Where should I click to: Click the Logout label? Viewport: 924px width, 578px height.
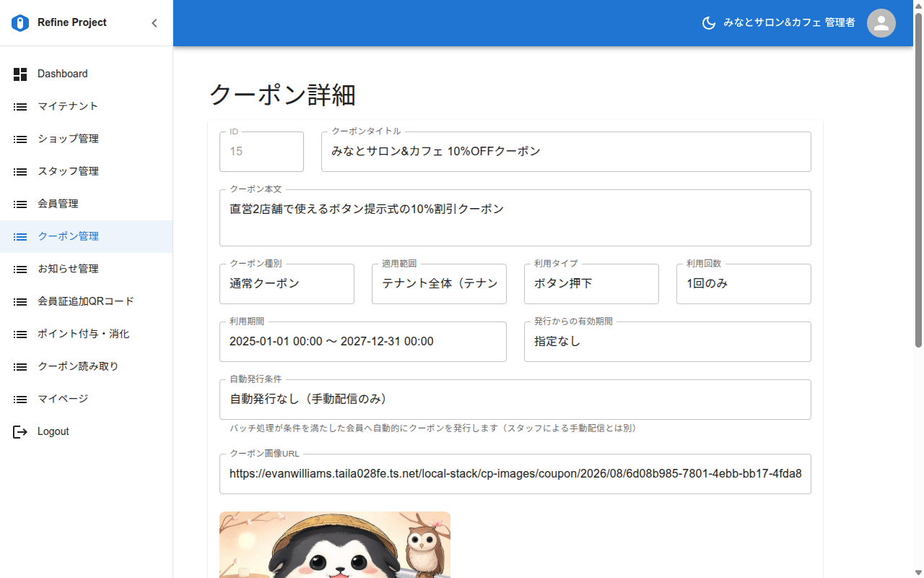(x=53, y=431)
